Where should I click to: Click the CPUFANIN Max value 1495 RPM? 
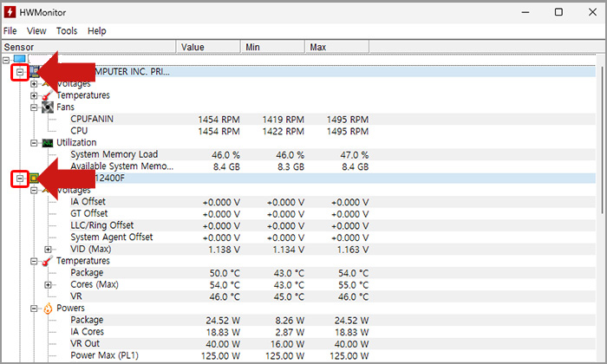(x=347, y=120)
